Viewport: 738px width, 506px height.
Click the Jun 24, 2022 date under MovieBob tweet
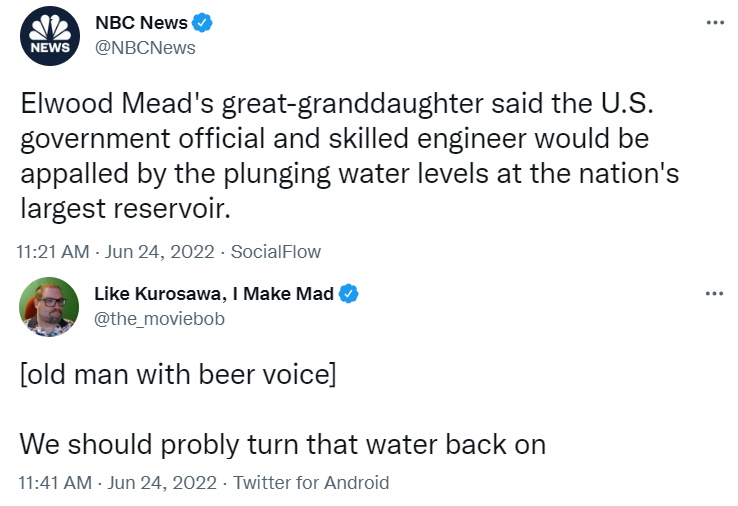[164, 482]
